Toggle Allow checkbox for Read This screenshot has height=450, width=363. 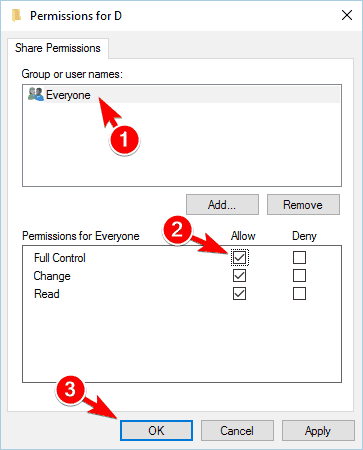[x=239, y=294]
